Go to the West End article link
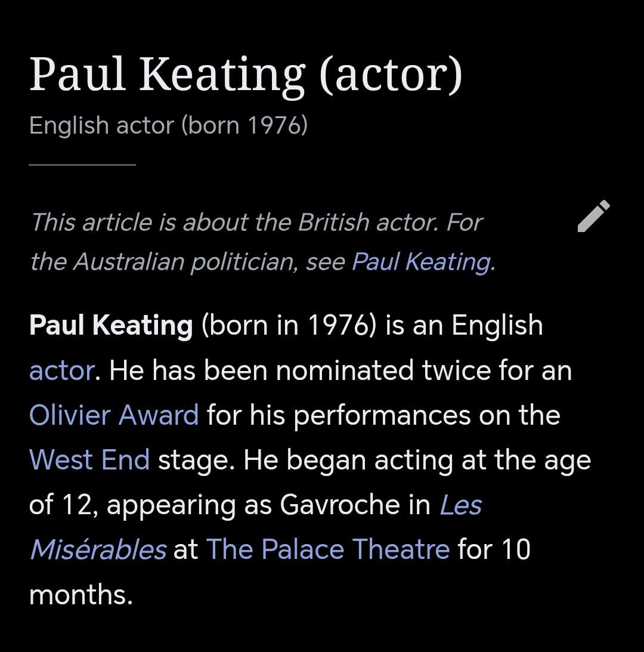 89,460
